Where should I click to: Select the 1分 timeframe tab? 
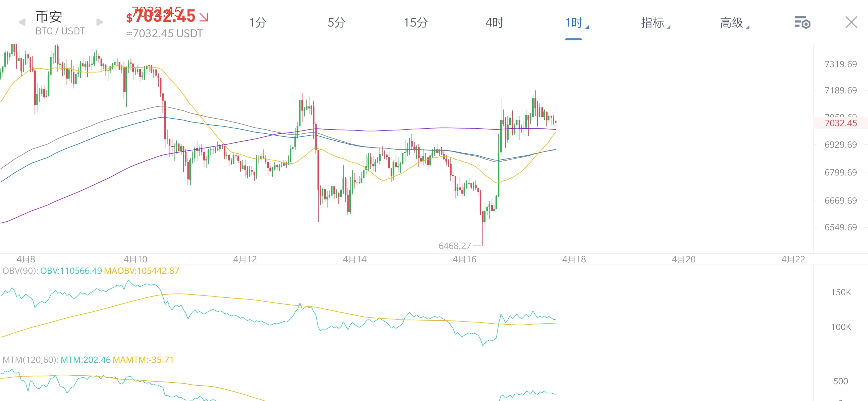click(258, 23)
